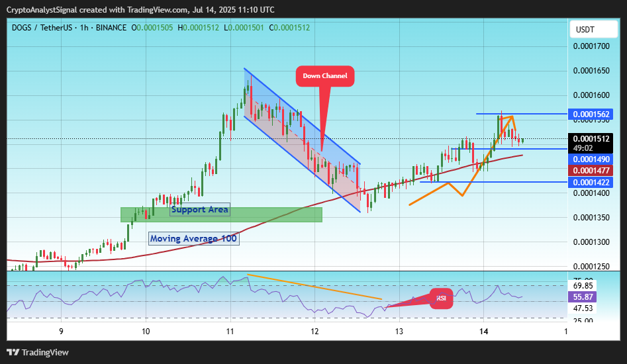Click the 49:02 candle countdown timer

pos(583,148)
